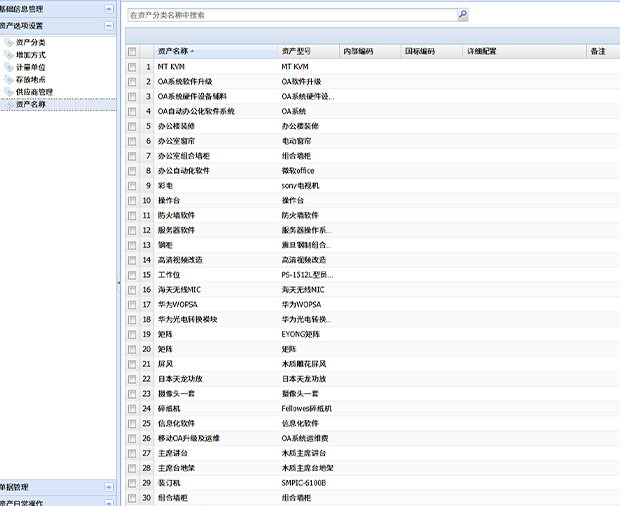Sort by the 内部编码 column header
620x506 pixels.
[x=370, y=51]
